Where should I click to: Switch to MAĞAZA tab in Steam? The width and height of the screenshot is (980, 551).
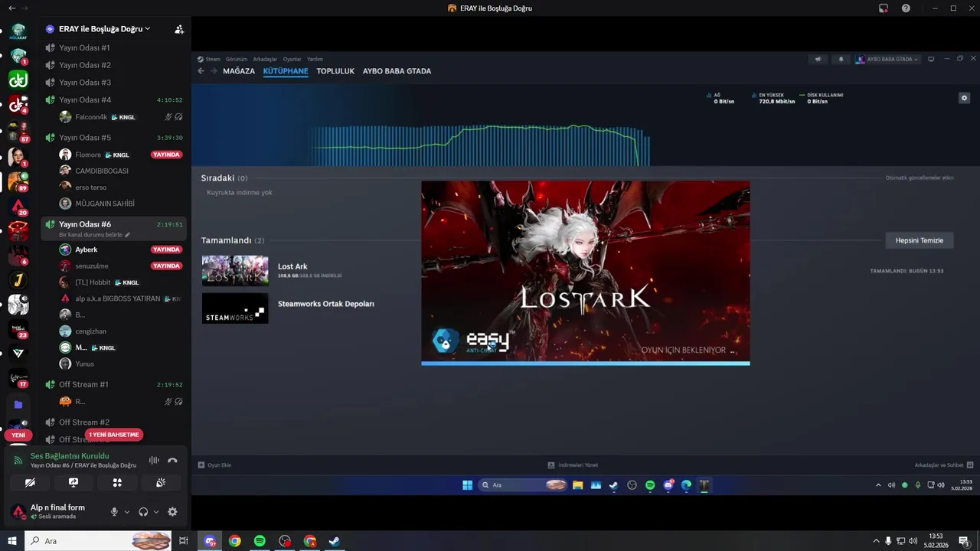[x=239, y=71]
